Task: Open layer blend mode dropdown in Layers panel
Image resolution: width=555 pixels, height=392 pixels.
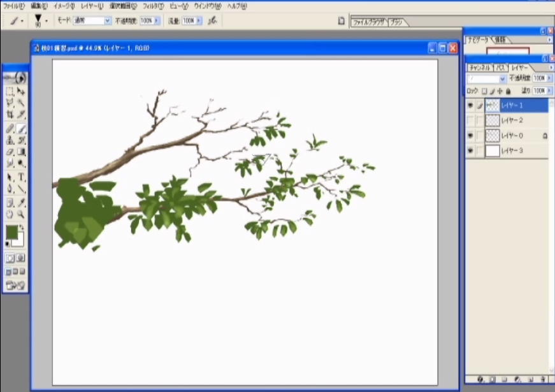Action: pos(502,78)
